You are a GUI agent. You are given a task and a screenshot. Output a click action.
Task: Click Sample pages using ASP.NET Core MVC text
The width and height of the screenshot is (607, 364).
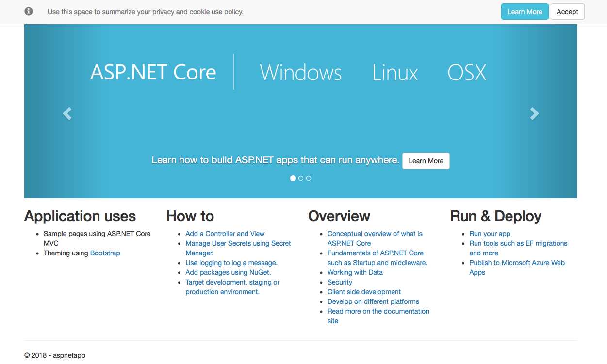[97, 238]
